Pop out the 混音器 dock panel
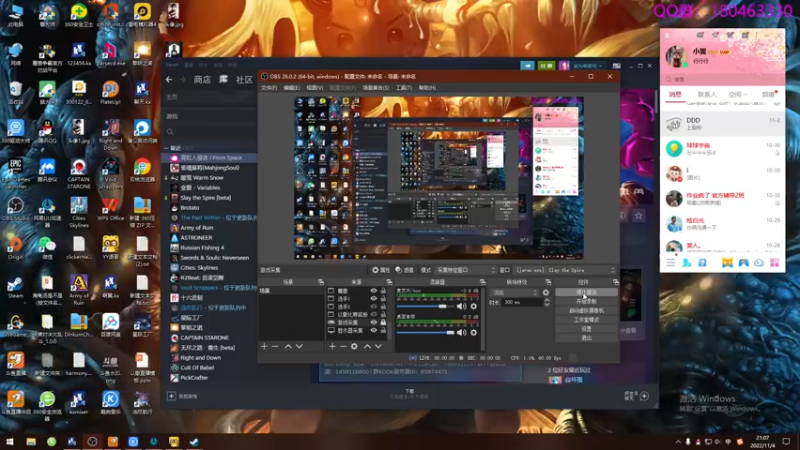The image size is (800, 450). pos(482,282)
